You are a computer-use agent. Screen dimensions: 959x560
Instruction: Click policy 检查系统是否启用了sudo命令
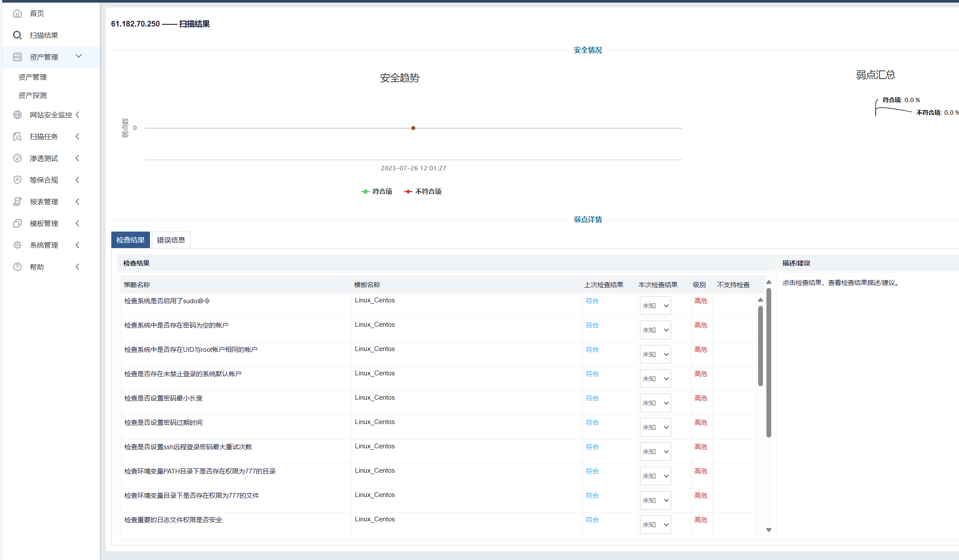point(167,301)
